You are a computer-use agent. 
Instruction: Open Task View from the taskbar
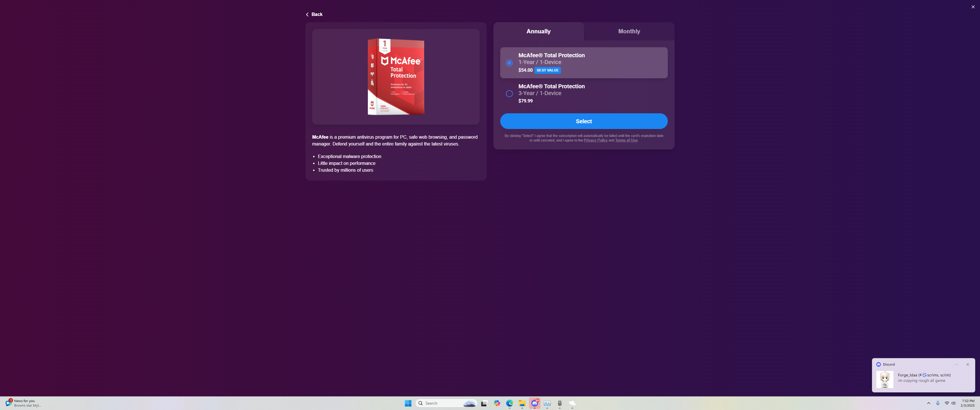(484, 403)
